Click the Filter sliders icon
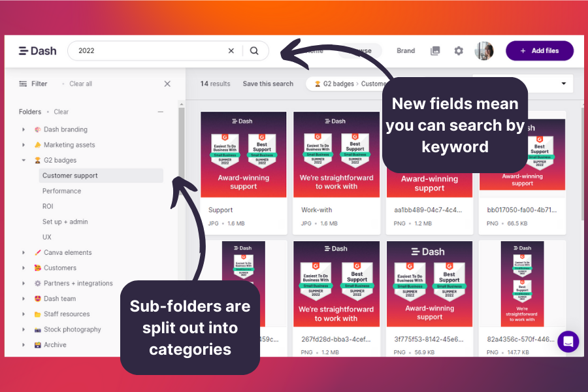The height and width of the screenshot is (392, 588). point(23,84)
